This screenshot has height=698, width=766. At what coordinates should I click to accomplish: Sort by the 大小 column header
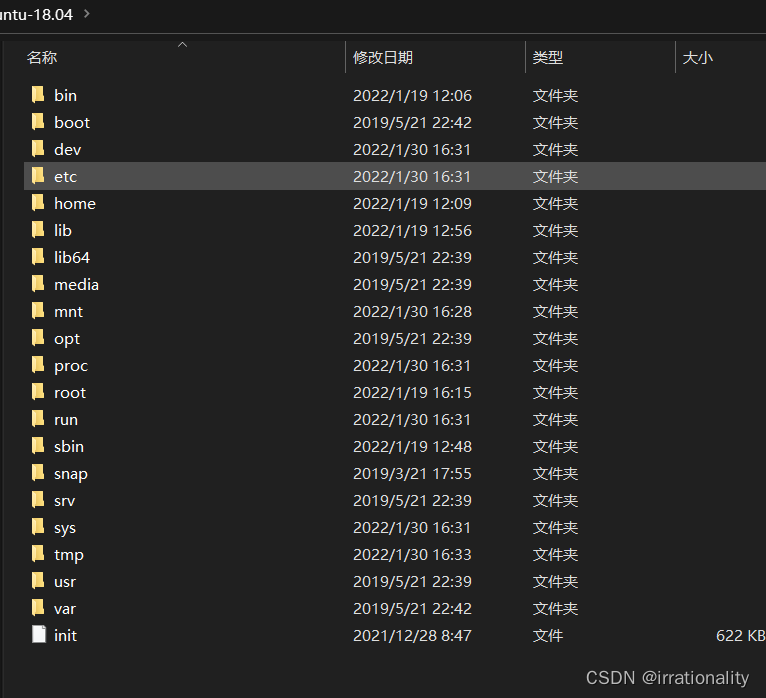click(698, 58)
